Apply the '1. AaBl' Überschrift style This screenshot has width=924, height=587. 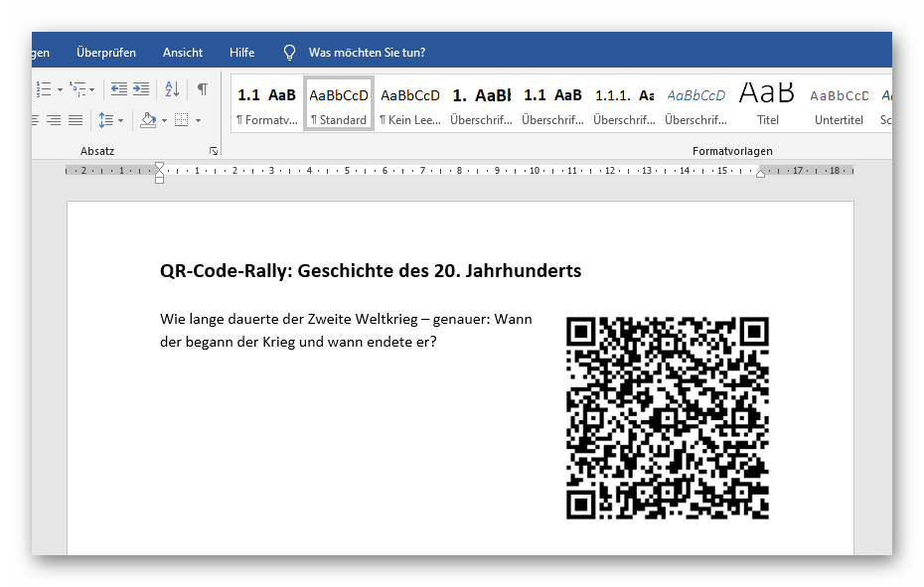(482, 104)
